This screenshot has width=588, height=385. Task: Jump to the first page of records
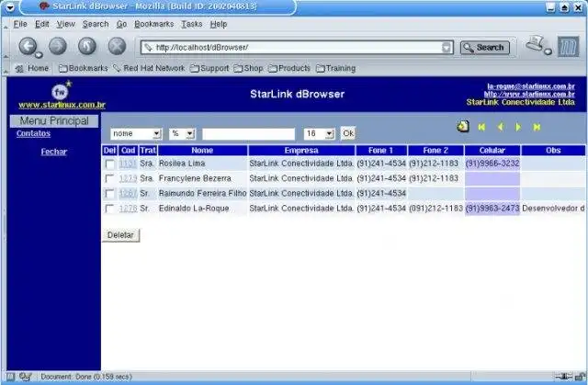click(481, 127)
